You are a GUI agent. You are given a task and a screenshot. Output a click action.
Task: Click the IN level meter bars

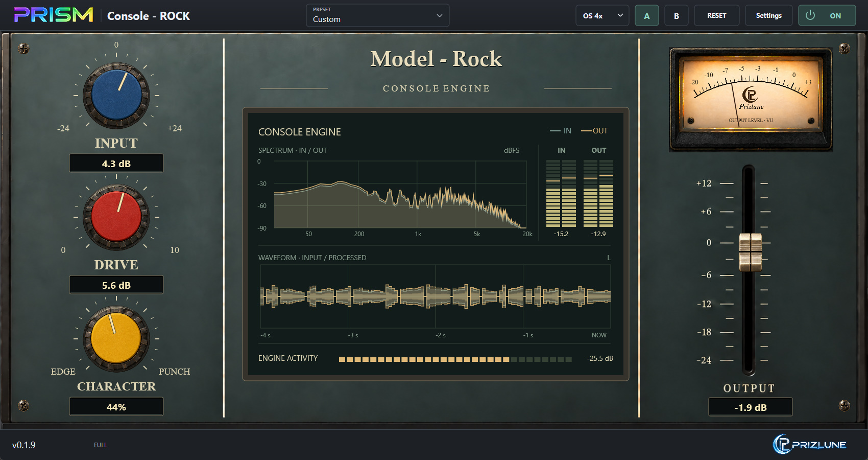click(561, 193)
